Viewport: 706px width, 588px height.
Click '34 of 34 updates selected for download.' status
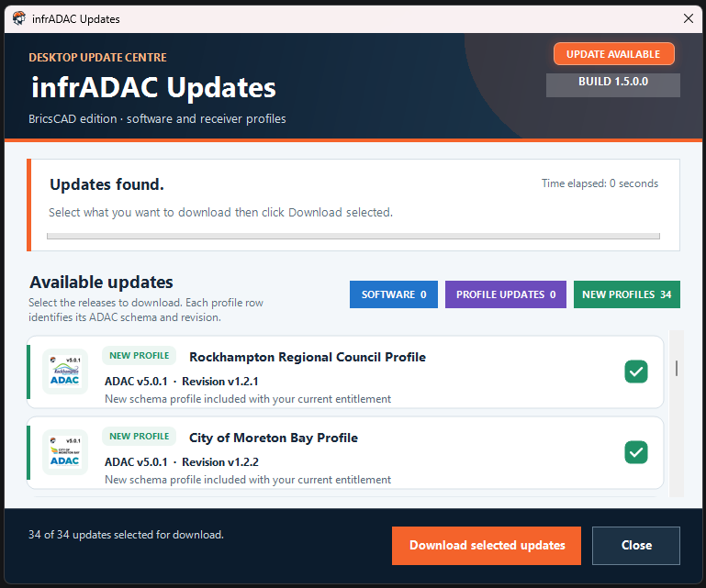click(x=126, y=535)
